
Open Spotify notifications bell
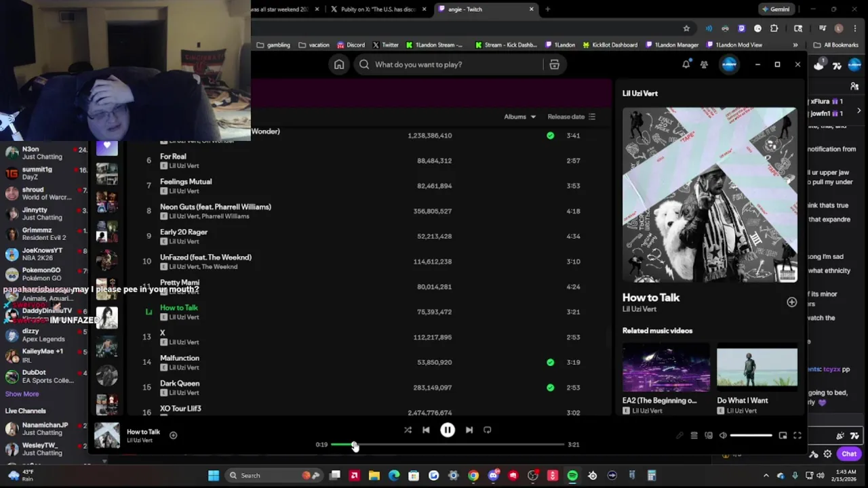[x=686, y=64]
